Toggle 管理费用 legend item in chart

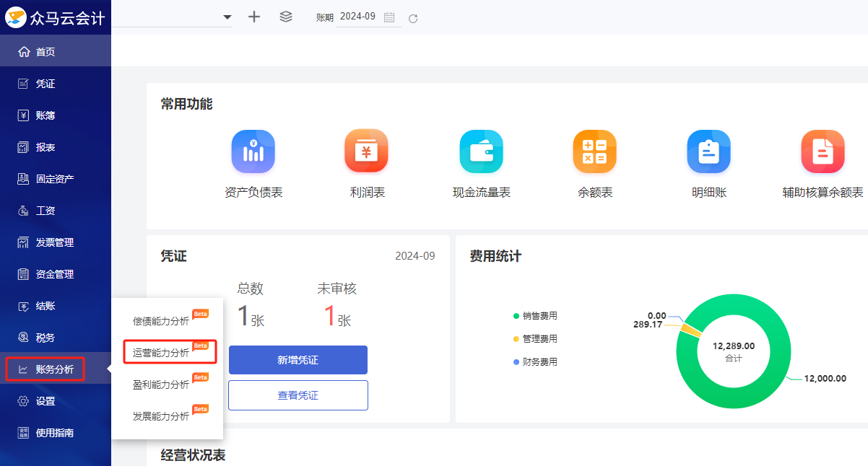coord(535,339)
